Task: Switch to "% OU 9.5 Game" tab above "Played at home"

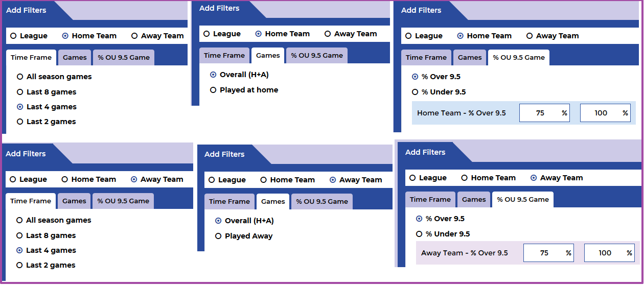Action: [317, 55]
